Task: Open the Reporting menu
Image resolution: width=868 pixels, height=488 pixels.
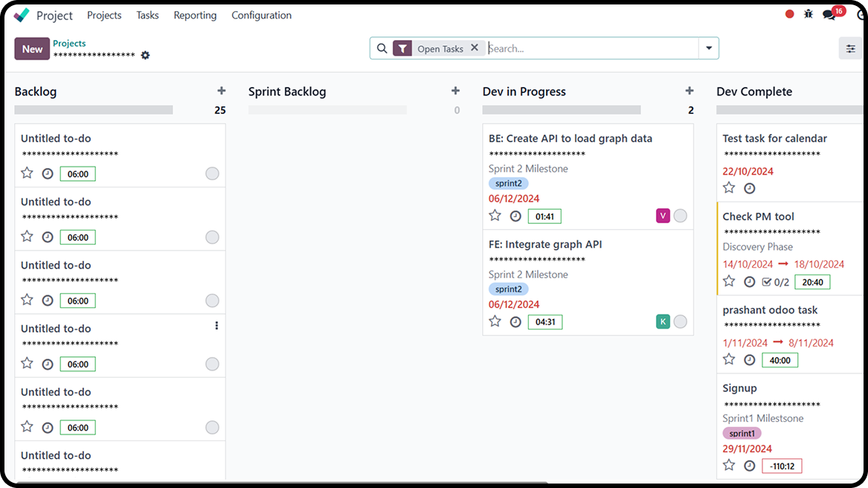Action: tap(195, 15)
